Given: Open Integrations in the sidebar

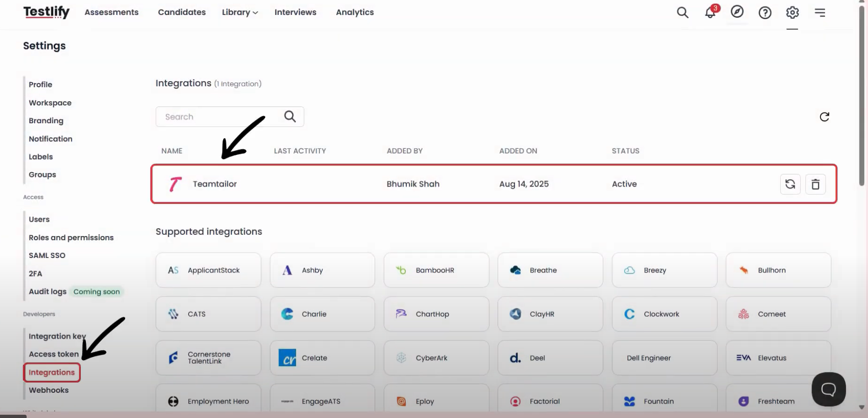Looking at the screenshot, I should click(x=52, y=372).
